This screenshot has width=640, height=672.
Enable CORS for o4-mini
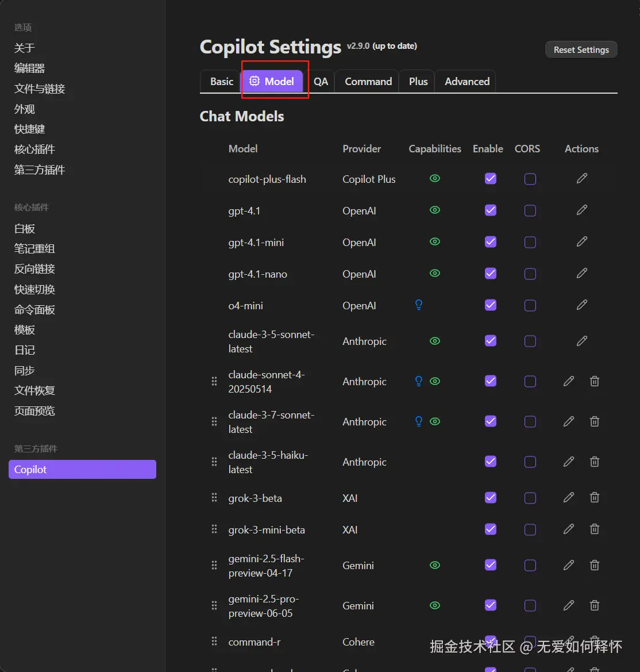[x=530, y=305]
